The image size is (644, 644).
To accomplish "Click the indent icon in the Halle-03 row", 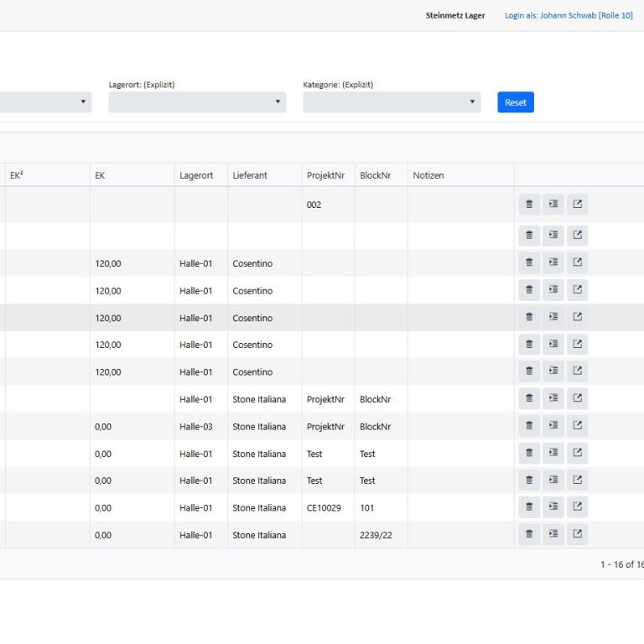I will coord(553,425).
